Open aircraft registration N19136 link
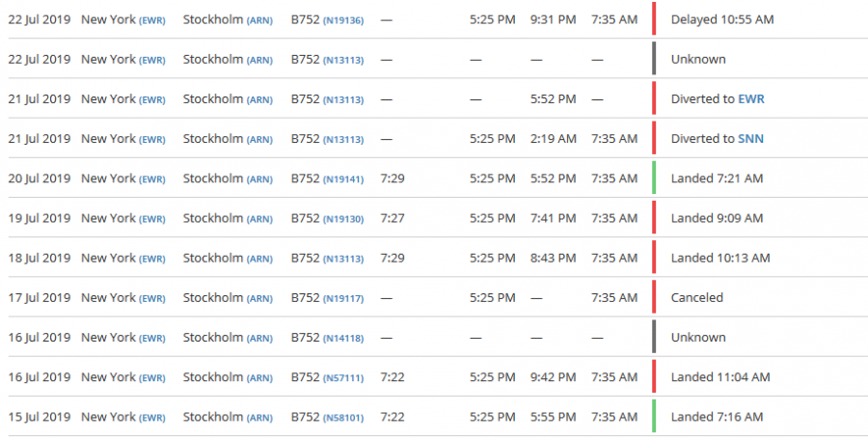Viewport: 868px width, 440px height. click(x=343, y=19)
